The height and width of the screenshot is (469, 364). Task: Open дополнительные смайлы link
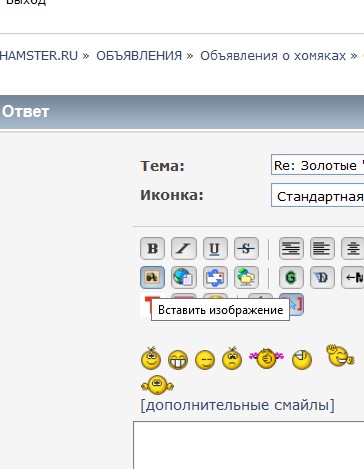tap(237, 405)
